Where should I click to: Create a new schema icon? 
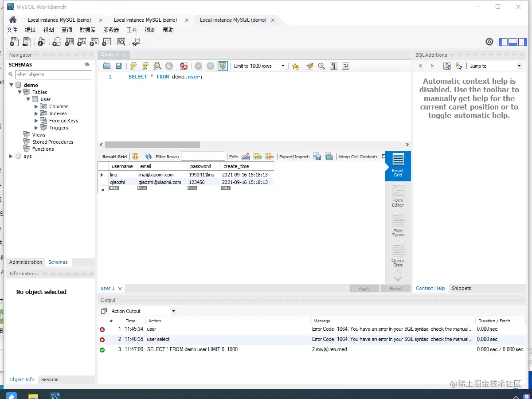(x=57, y=42)
